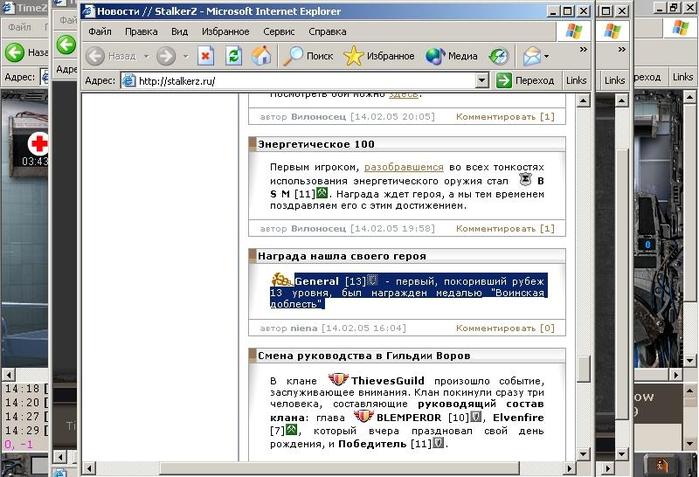Click the ThievesGuild clan name
The height and width of the screenshot is (477, 699).
point(388,381)
